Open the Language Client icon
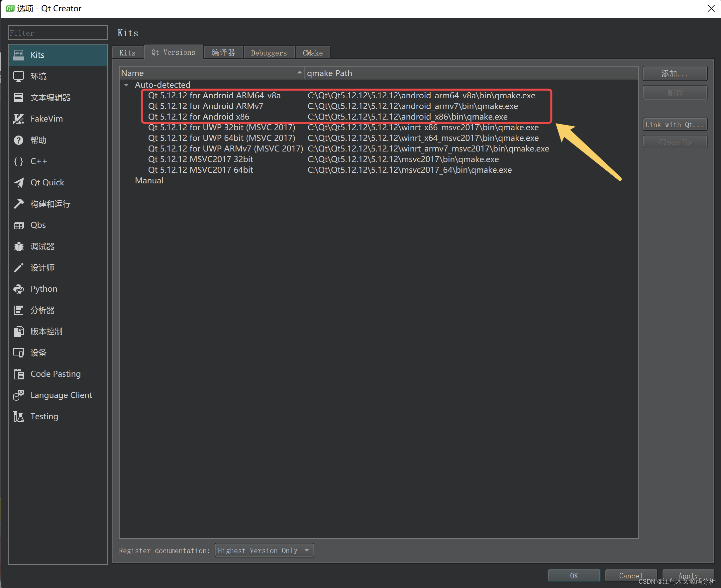This screenshot has height=588, width=721. click(x=19, y=395)
